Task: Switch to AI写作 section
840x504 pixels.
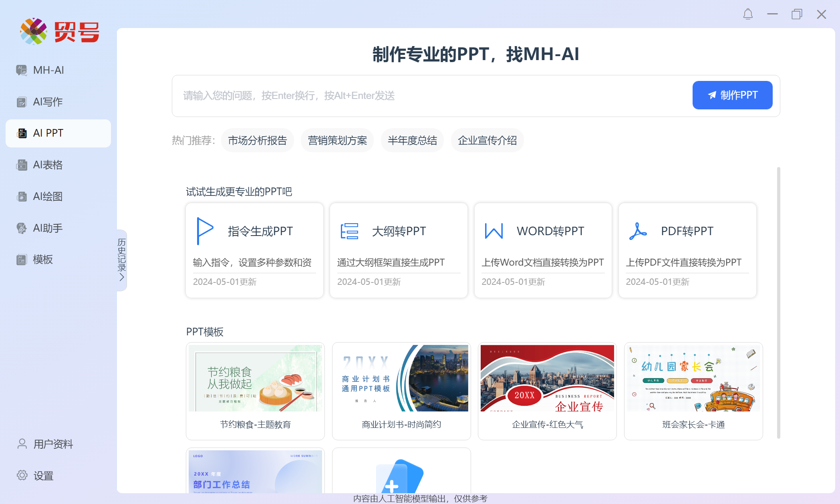Action: (58, 102)
